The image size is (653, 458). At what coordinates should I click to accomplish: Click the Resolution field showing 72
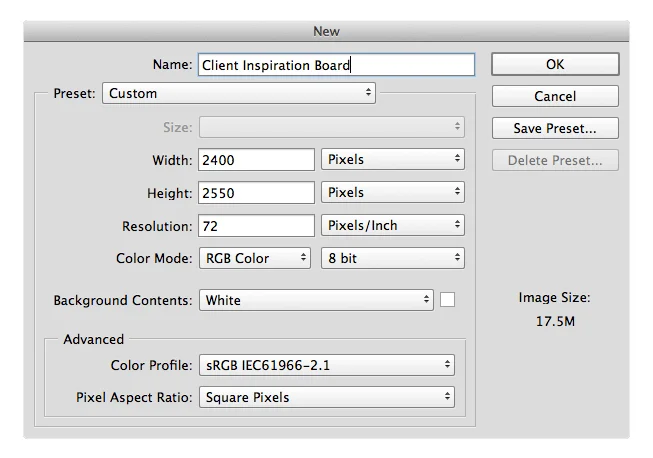(x=256, y=226)
